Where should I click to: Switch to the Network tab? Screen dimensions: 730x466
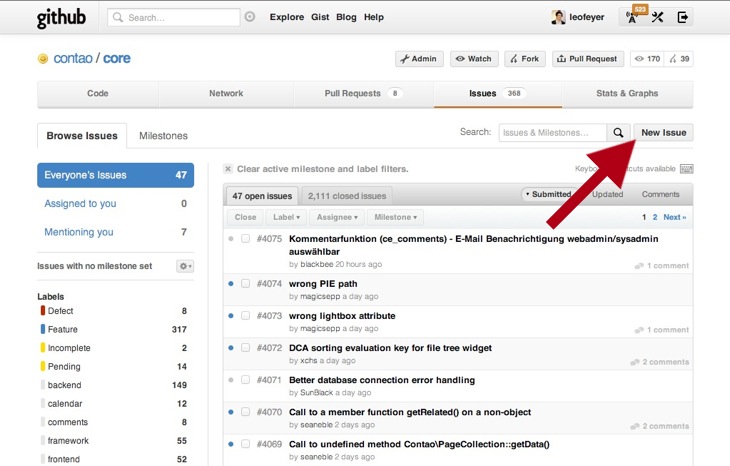[226, 94]
